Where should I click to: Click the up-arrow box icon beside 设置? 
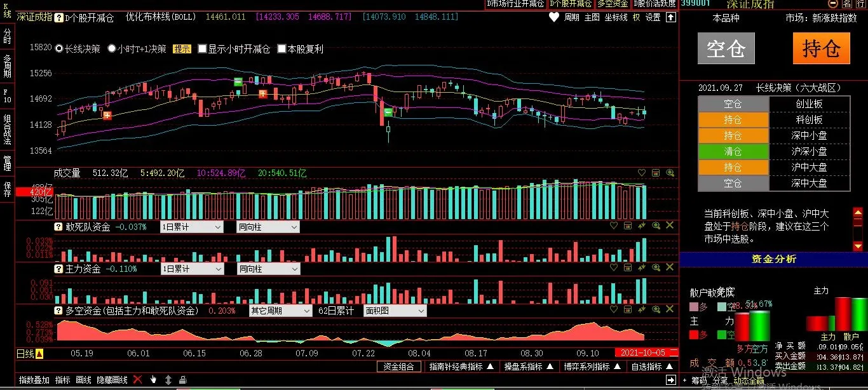click(x=671, y=18)
